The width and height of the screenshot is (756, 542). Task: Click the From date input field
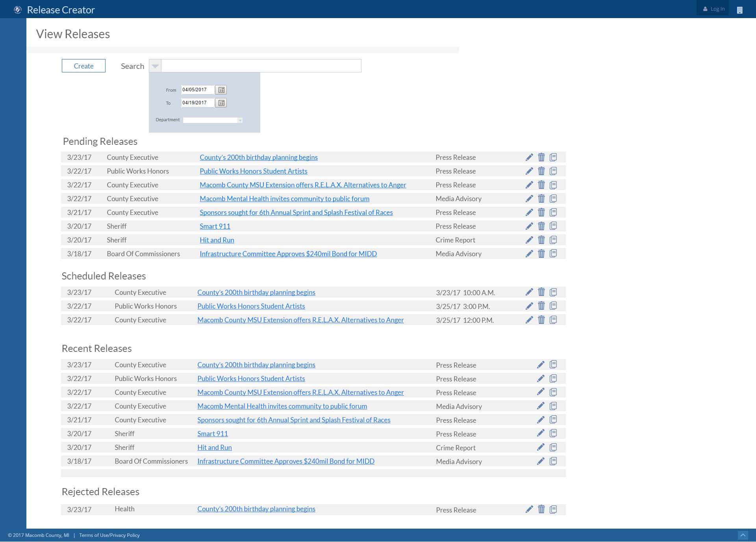(197, 90)
